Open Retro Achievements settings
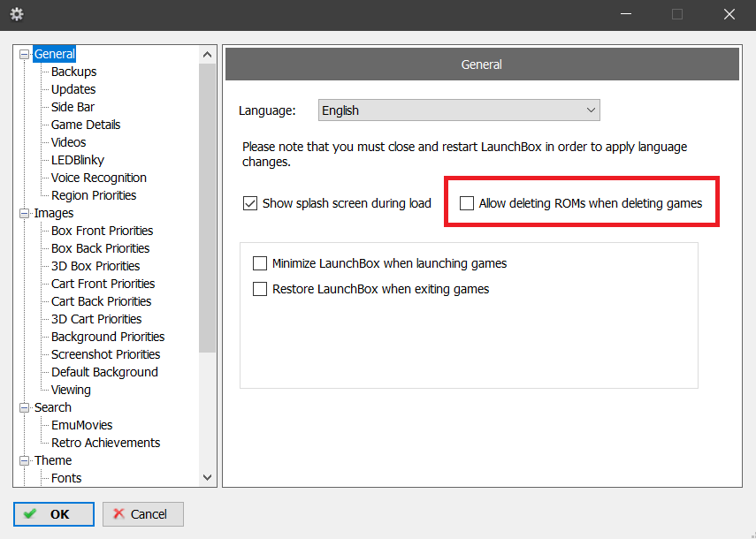The image size is (756, 539). pos(105,443)
